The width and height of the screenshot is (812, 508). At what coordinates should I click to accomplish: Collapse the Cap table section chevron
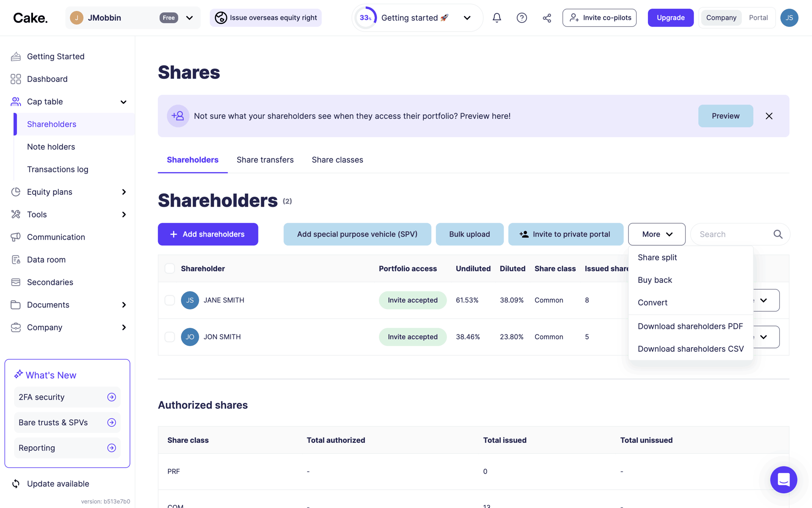123,102
